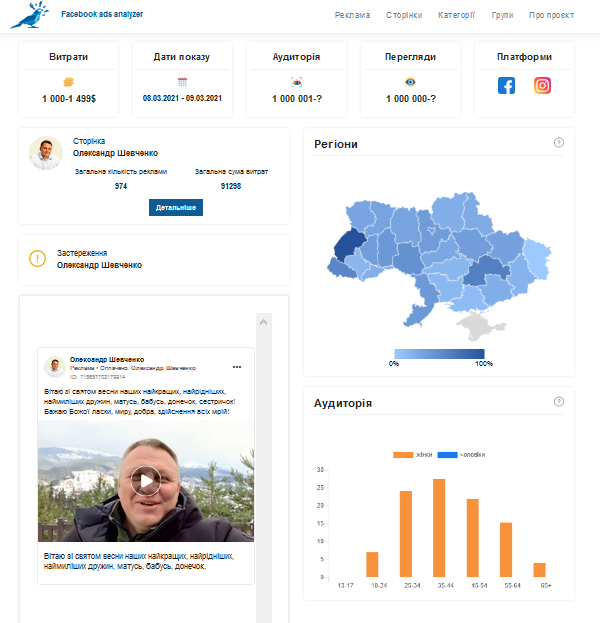Toggle the Чоловіки legend series in chart

point(460,455)
